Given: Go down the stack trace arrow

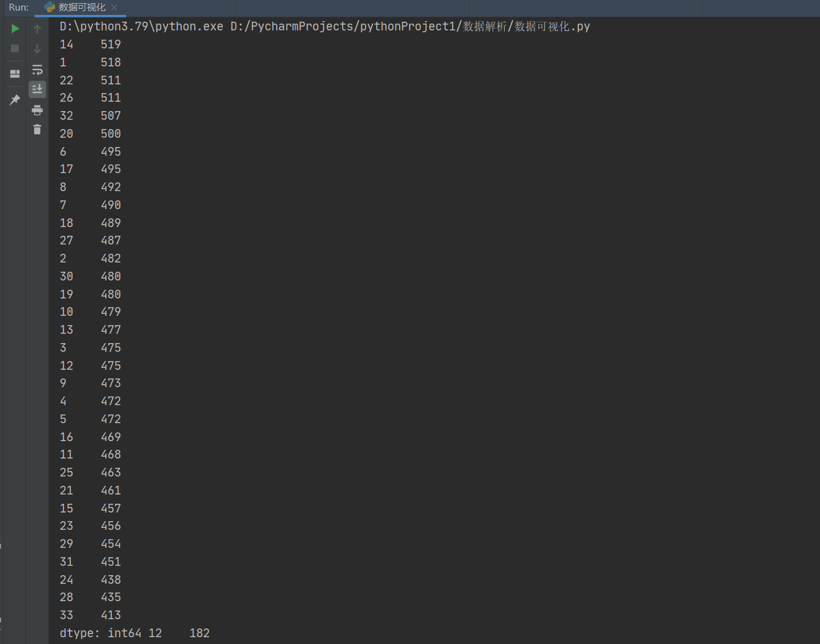Looking at the screenshot, I should tap(37, 49).
